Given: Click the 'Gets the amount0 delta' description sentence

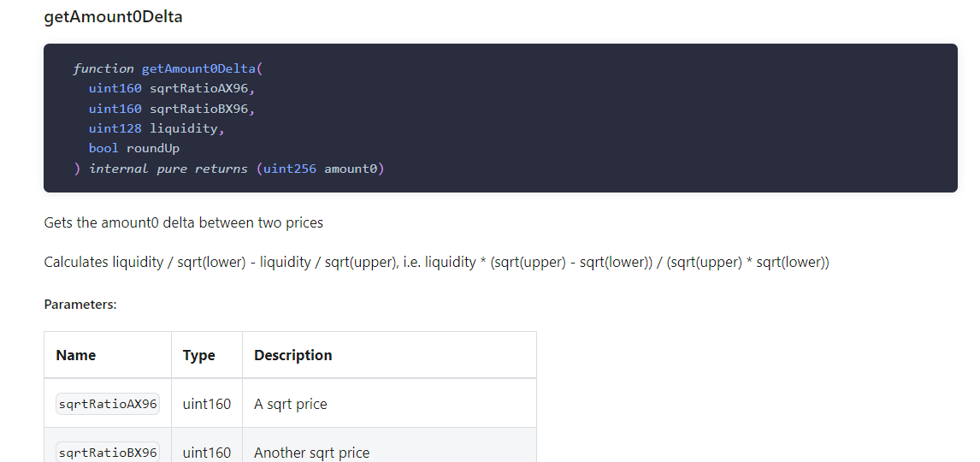Looking at the screenshot, I should pyautogui.click(x=184, y=222).
